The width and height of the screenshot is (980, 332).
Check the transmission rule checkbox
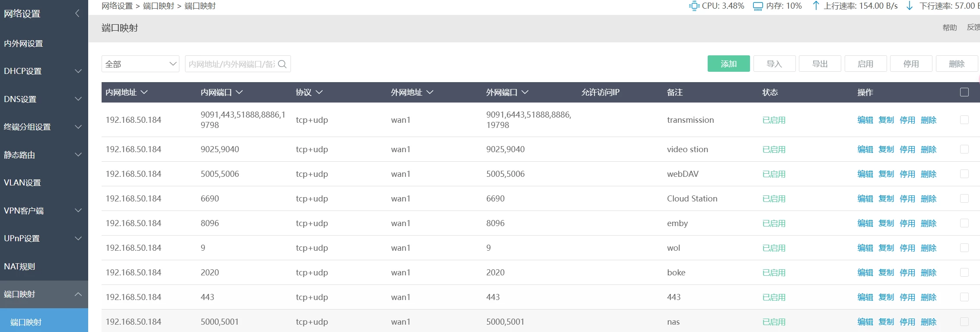point(964,120)
